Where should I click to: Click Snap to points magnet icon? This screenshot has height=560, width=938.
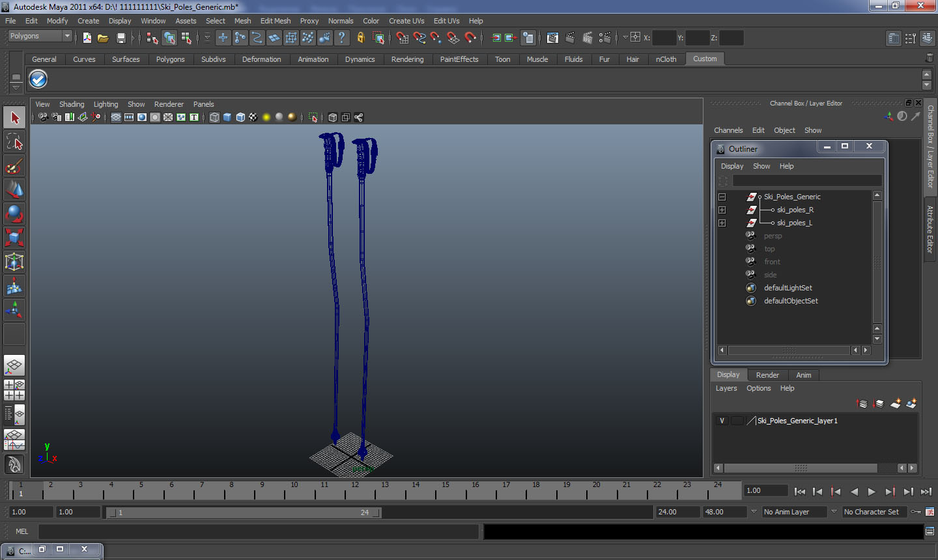pos(436,38)
